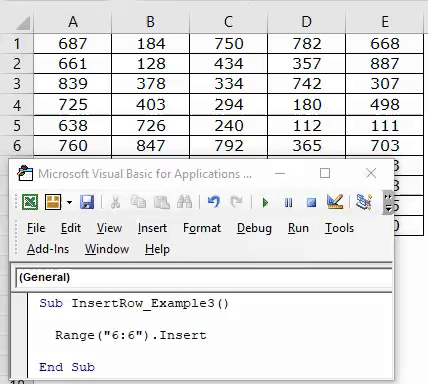This screenshot has height=384, width=428.
Task: Click cell containing 750
Action: [x=229, y=44]
